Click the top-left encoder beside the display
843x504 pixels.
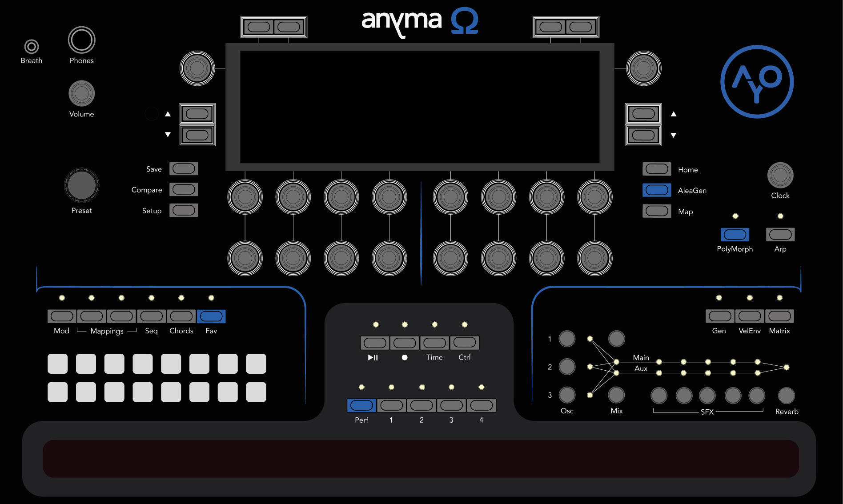[x=197, y=68]
